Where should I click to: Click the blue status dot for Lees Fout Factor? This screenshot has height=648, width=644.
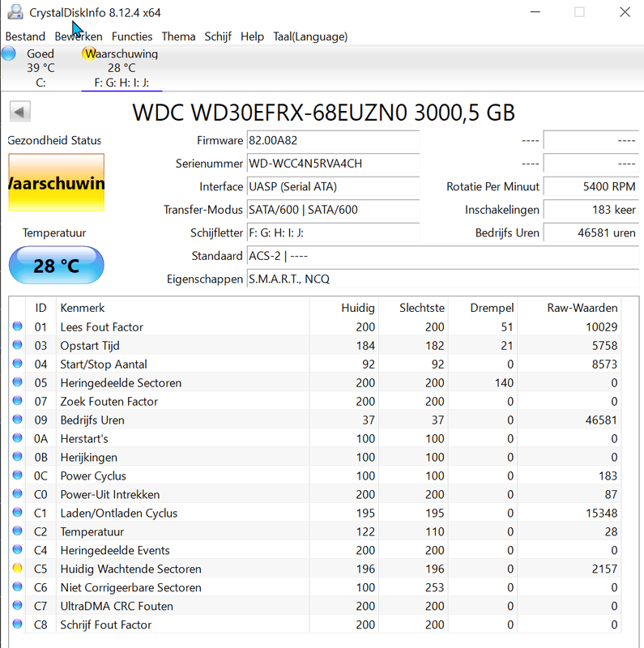pos(17,326)
